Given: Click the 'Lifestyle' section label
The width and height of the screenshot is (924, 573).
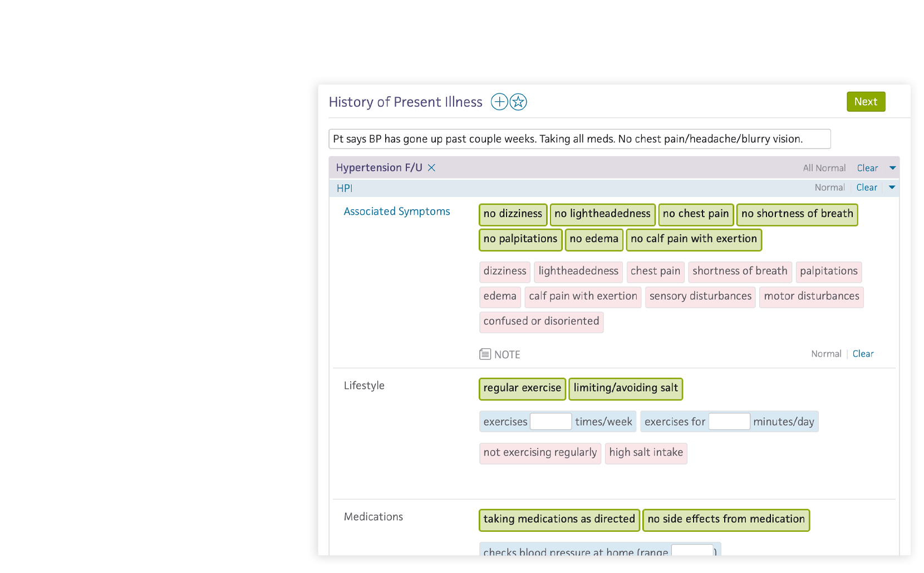Looking at the screenshot, I should click(364, 386).
